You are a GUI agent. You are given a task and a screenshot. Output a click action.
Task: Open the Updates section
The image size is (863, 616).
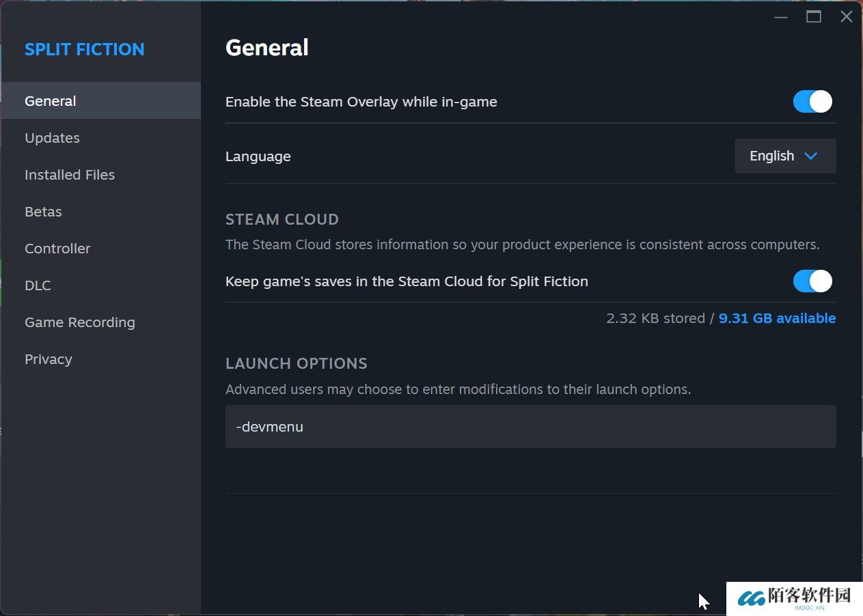click(x=52, y=138)
